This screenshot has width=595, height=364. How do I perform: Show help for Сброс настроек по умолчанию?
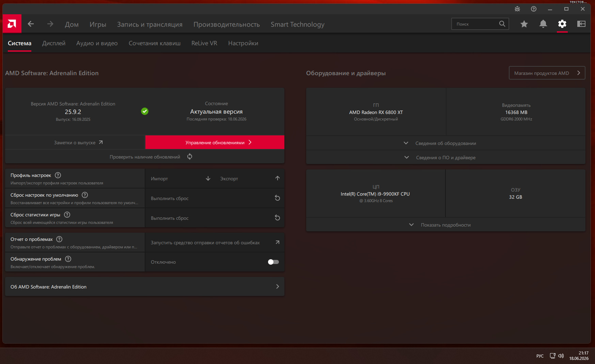(85, 195)
